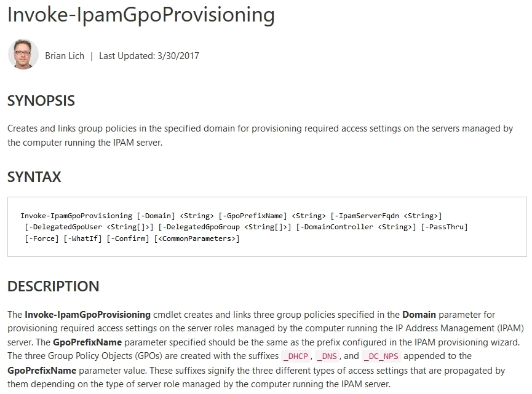Click inside the syntax code block
Screen dimensions: 532x394
point(267,226)
